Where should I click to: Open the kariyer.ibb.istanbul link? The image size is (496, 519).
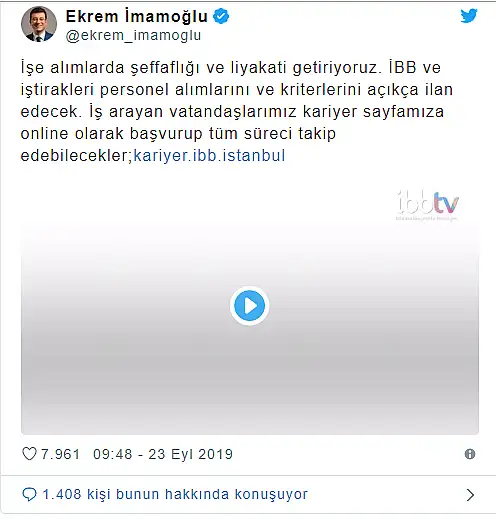(x=209, y=156)
